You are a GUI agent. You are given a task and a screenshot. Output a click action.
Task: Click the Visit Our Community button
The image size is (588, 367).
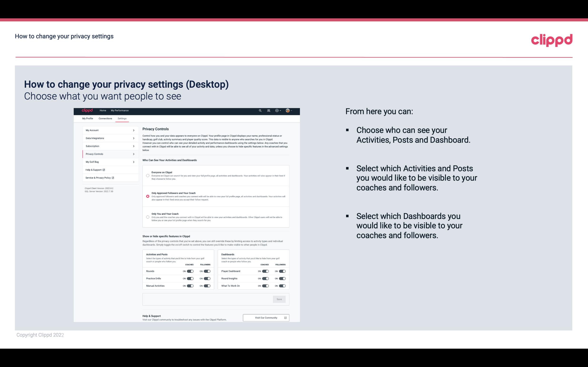coord(266,318)
